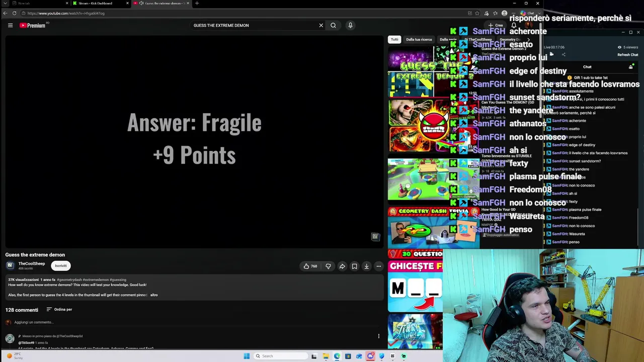This screenshot has width=644, height=362.
Task: Click the Windows taskbar Search box
Action: point(281,356)
